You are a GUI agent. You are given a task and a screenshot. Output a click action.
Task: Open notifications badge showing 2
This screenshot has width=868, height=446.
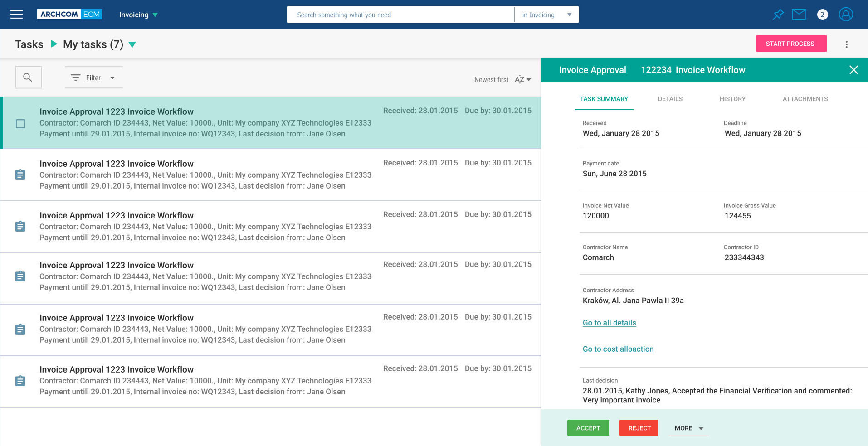(x=822, y=15)
